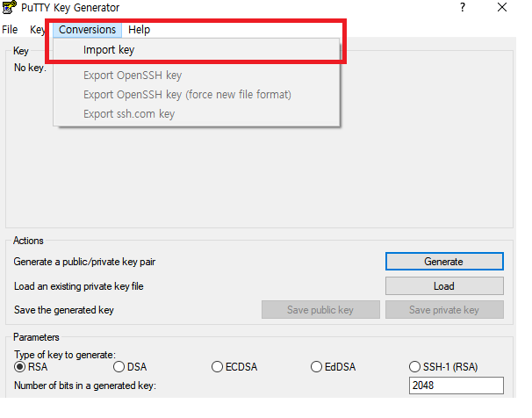This screenshot has width=532, height=418.
Task: Choose Import key from Conversions menu
Action: click(x=196, y=50)
